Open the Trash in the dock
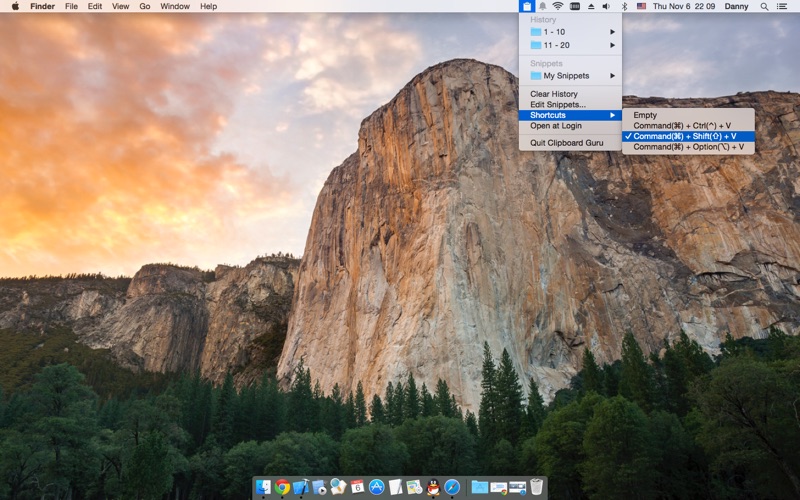Viewport: 800px width, 500px height. 537,487
